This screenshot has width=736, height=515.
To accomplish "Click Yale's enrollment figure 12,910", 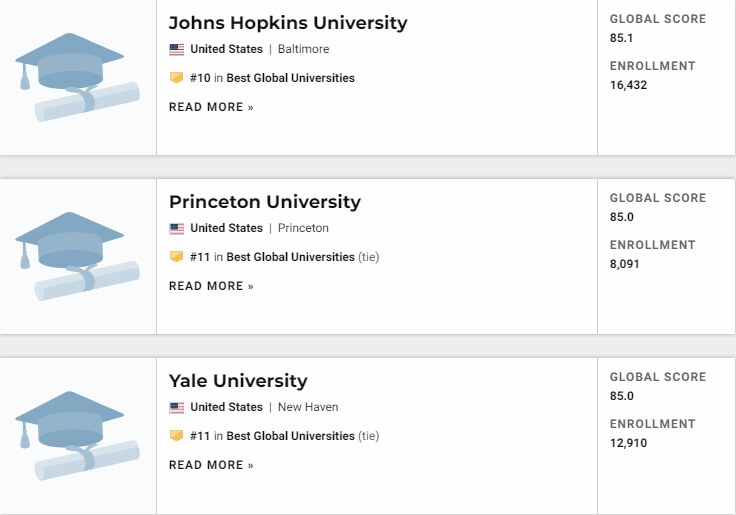I will tap(629, 443).
